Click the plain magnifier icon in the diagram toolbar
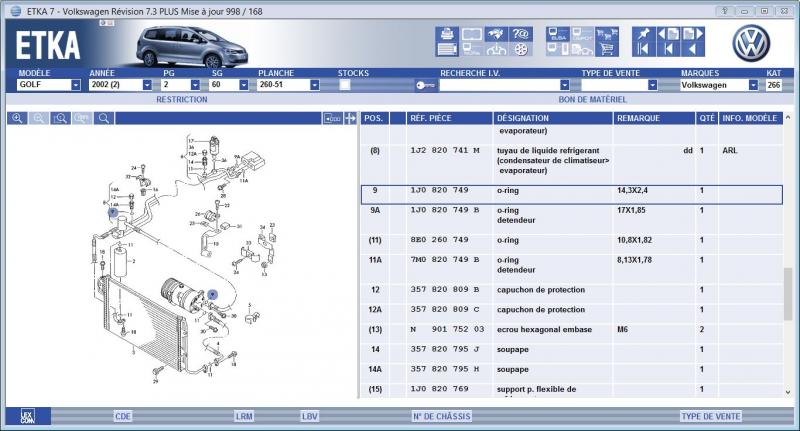This screenshot has height=431, width=800. tap(104, 118)
